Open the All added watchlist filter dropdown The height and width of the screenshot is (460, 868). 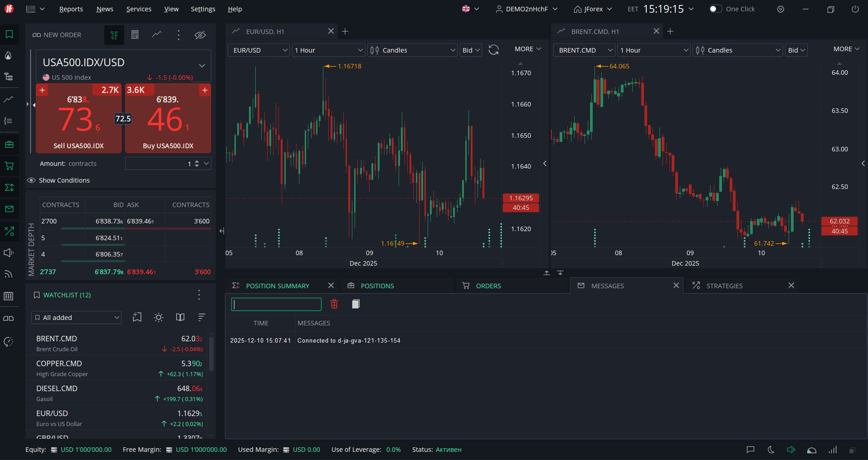tap(77, 317)
